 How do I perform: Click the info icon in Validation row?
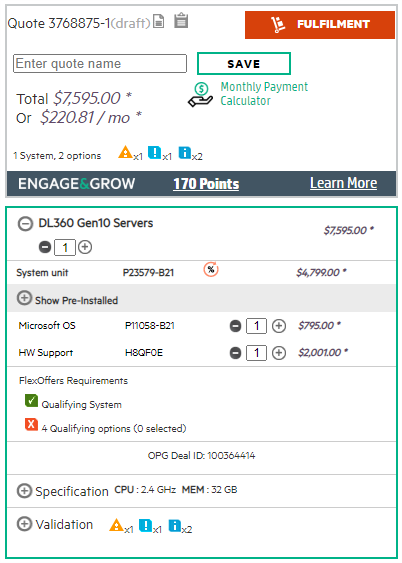pos(175,525)
